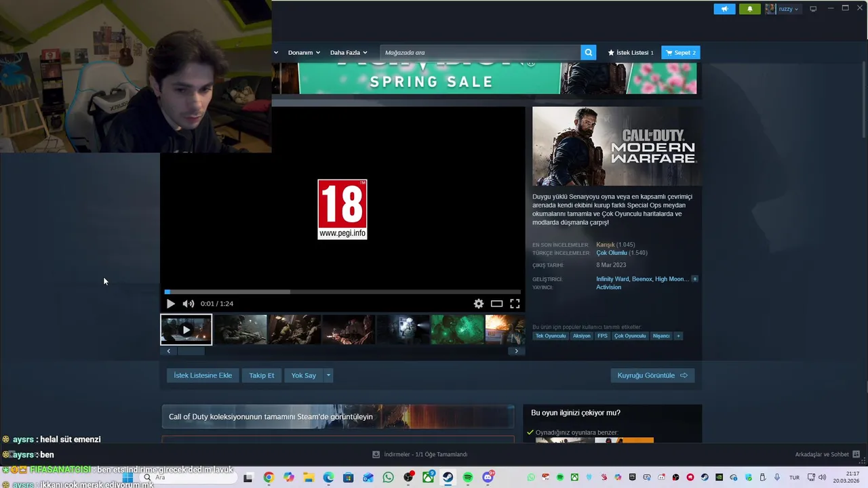Image resolution: width=868 pixels, height=488 pixels.
Task: Open the Infinity Ward developer link
Action: point(612,279)
